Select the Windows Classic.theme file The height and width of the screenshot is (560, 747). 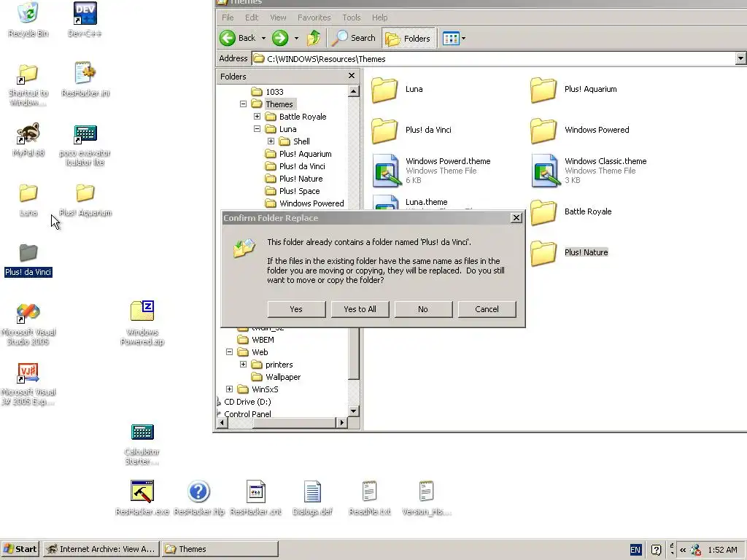[589, 171]
